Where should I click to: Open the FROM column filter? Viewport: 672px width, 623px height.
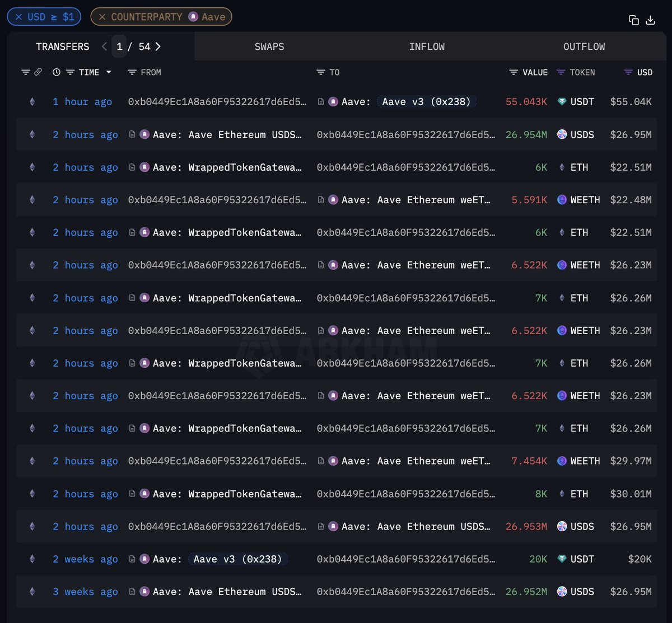tap(132, 72)
